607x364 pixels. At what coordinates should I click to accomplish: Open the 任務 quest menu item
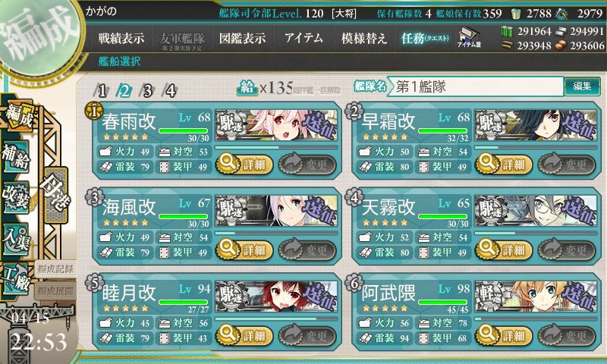click(x=425, y=38)
